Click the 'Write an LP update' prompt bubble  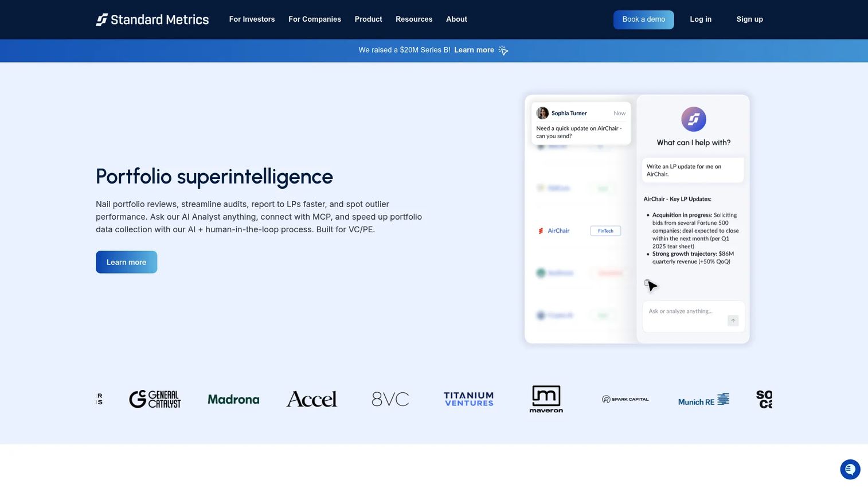point(693,170)
